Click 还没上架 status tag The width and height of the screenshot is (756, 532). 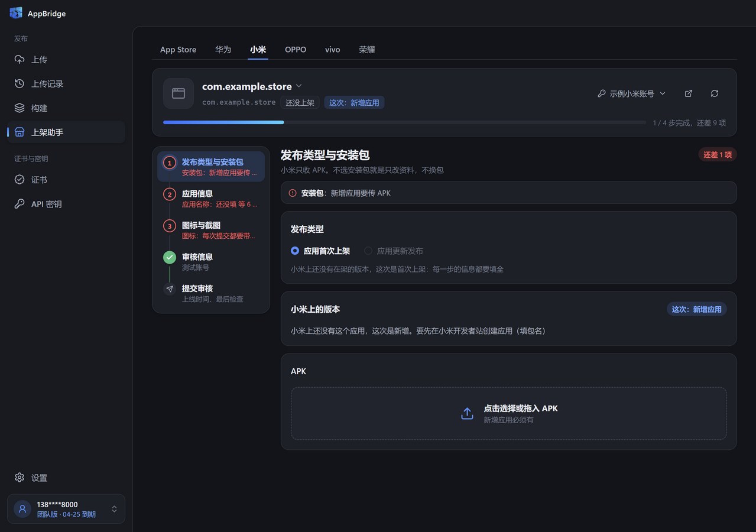click(x=300, y=102)
